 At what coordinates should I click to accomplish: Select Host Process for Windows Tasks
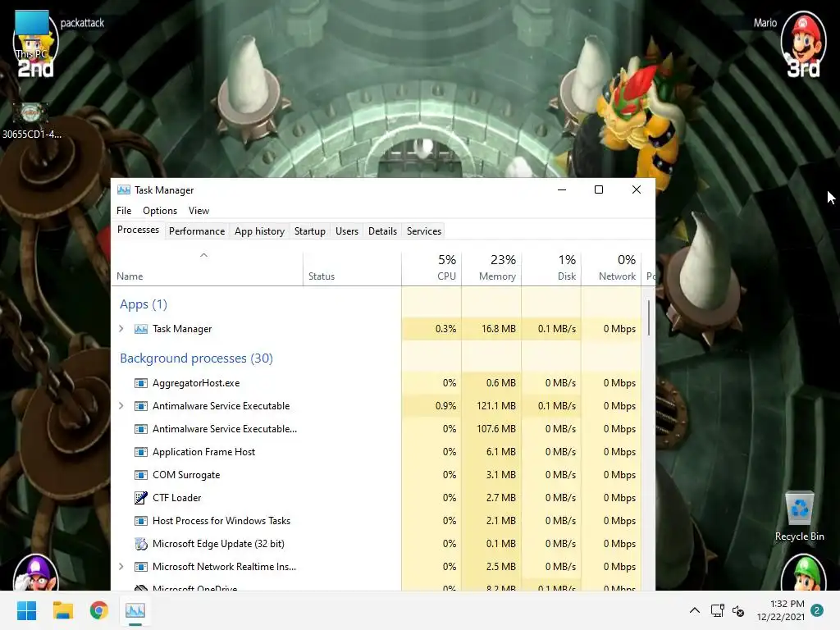coord(221,521)
